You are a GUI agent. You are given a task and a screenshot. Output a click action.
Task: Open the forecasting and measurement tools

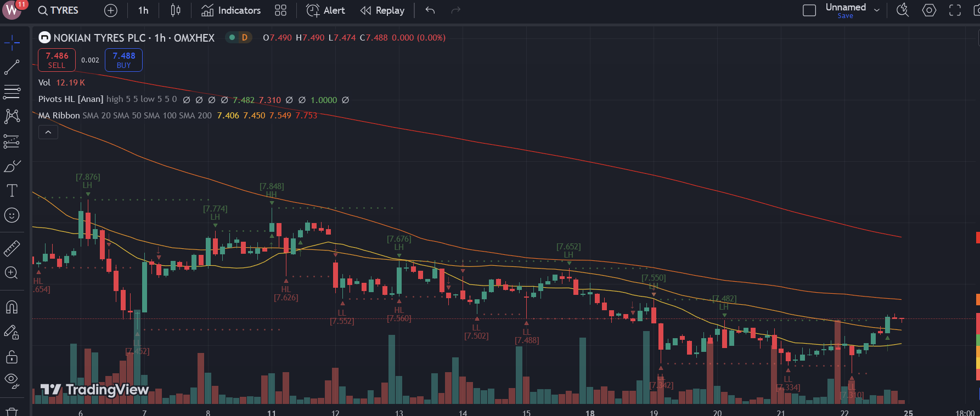[12, 141]
